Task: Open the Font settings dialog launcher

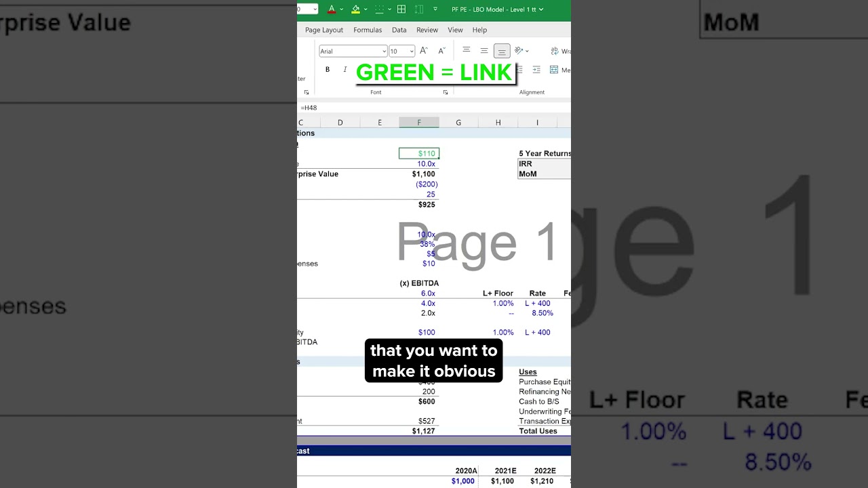Action: (446, 92)
